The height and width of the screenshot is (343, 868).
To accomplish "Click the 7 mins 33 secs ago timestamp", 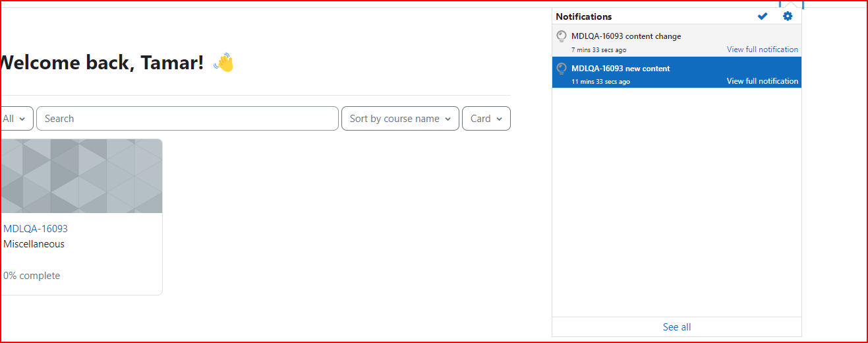I will tap(599, 50).
